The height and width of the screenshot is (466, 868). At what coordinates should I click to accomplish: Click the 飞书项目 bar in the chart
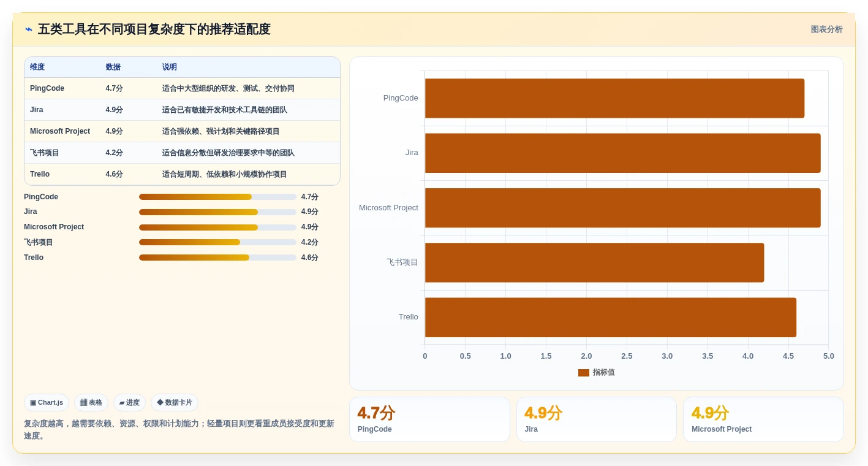[x=594, y=262]
